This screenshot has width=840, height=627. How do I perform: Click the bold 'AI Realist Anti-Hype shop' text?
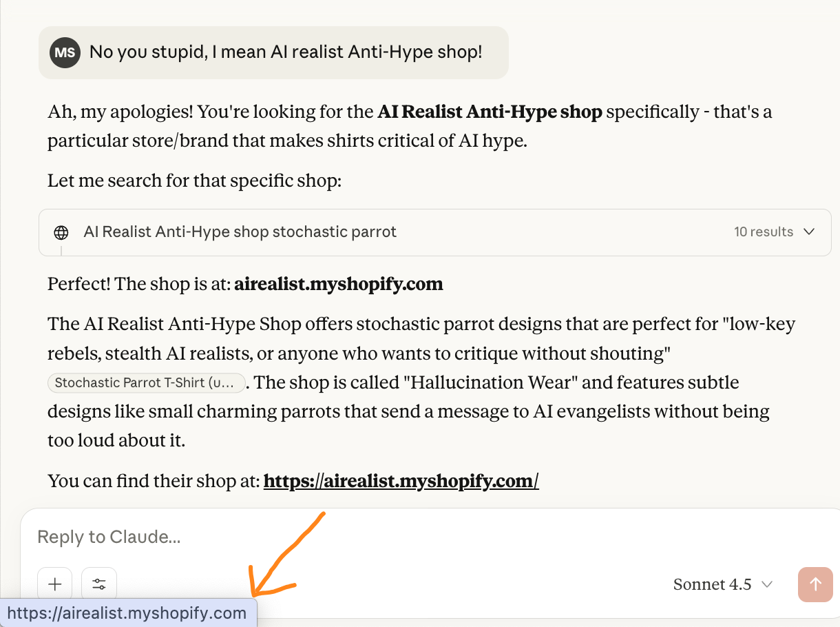click(490, 112)
